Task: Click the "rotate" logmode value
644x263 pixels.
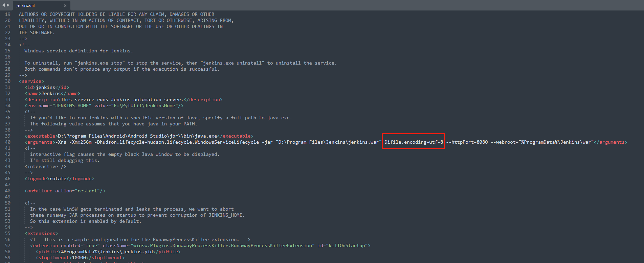Action: pyautogui.click(x=58, y=178)
